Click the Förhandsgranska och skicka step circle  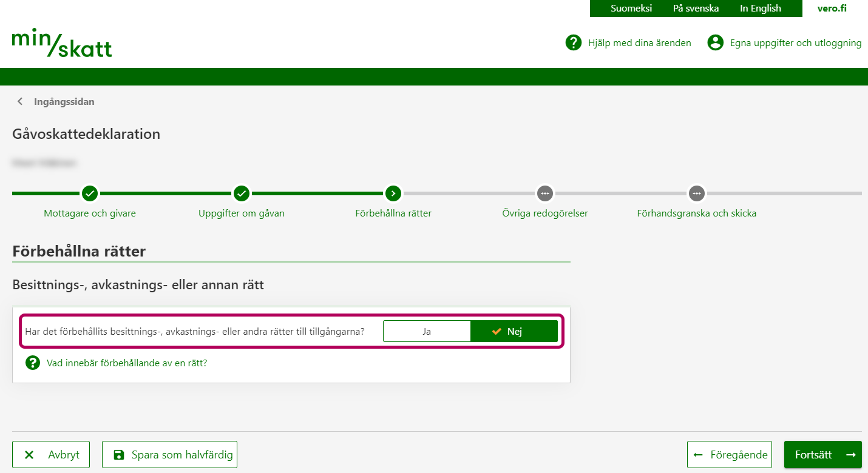pyautogui.click(x=696, y=193)
